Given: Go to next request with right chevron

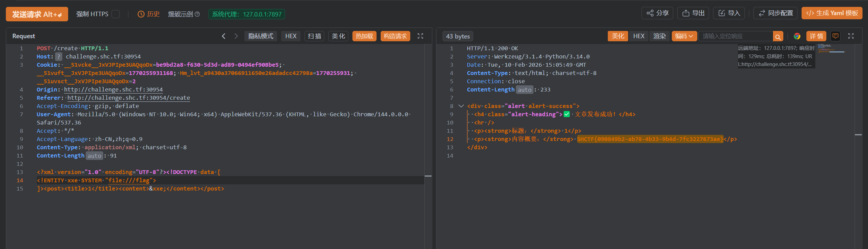Looking at the screenshot, I should pos(236,36).
